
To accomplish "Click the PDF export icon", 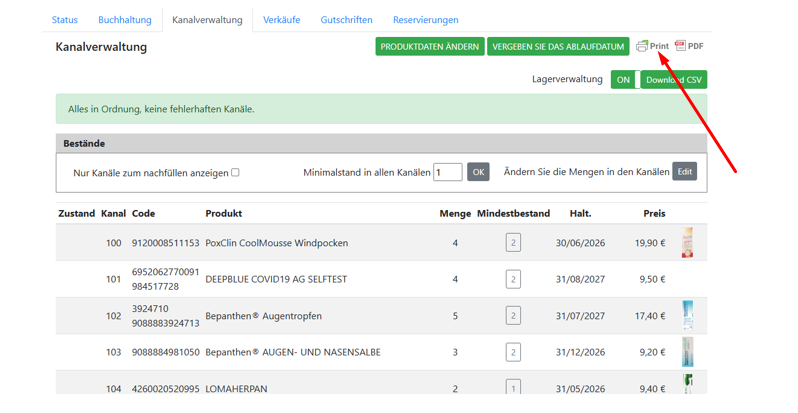I will tap(680, 46).
